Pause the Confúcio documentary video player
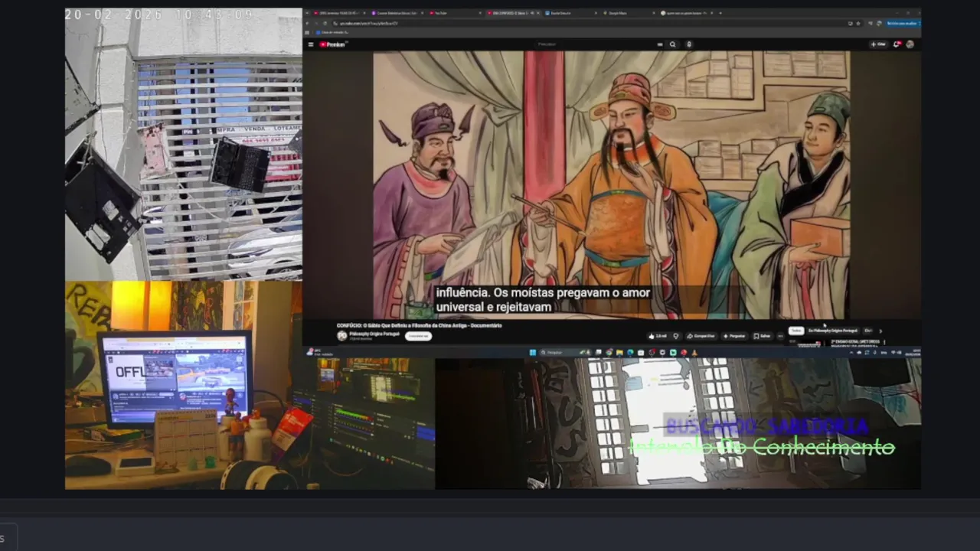Image resolution: width=980 pixels, height=551 pixels. 611,184
